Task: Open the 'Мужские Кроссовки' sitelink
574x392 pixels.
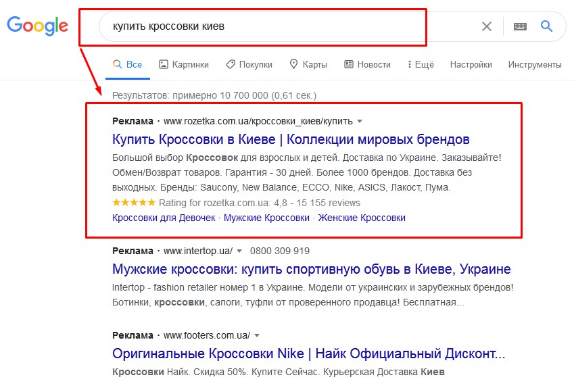Action: (266, 218)
